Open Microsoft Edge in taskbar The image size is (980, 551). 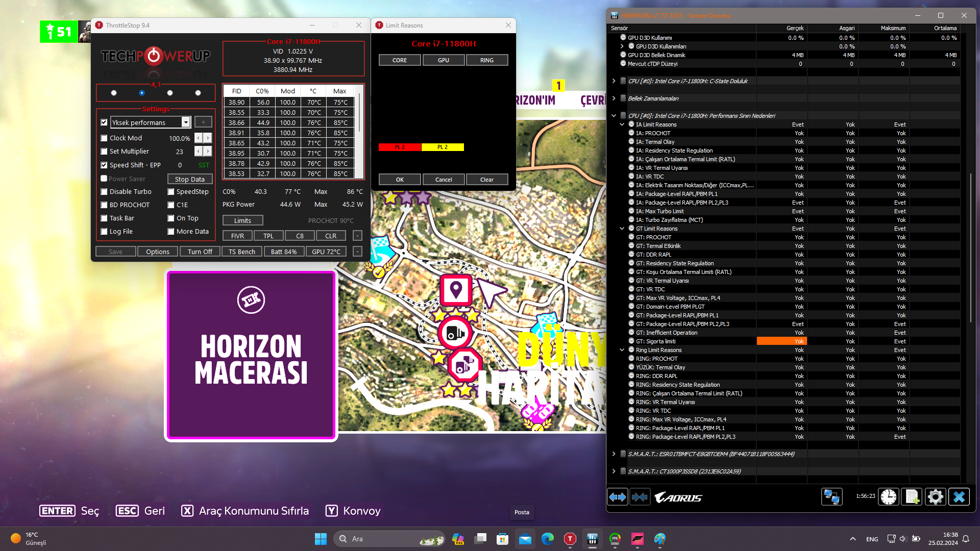pos(548,539)
